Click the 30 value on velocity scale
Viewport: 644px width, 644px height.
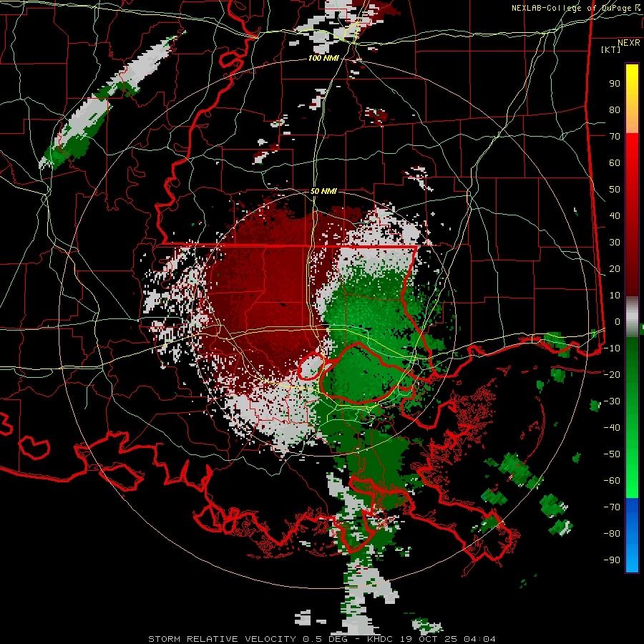[615, 243]
